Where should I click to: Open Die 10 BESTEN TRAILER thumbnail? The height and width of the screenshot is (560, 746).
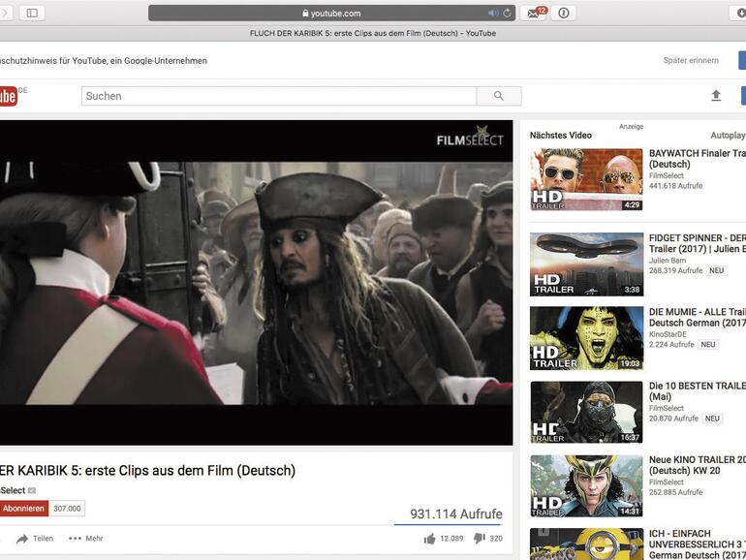586,412
